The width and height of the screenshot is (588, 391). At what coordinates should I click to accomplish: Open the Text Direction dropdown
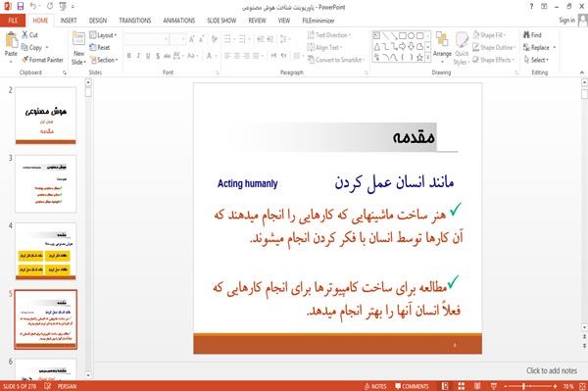click(329, 35)
